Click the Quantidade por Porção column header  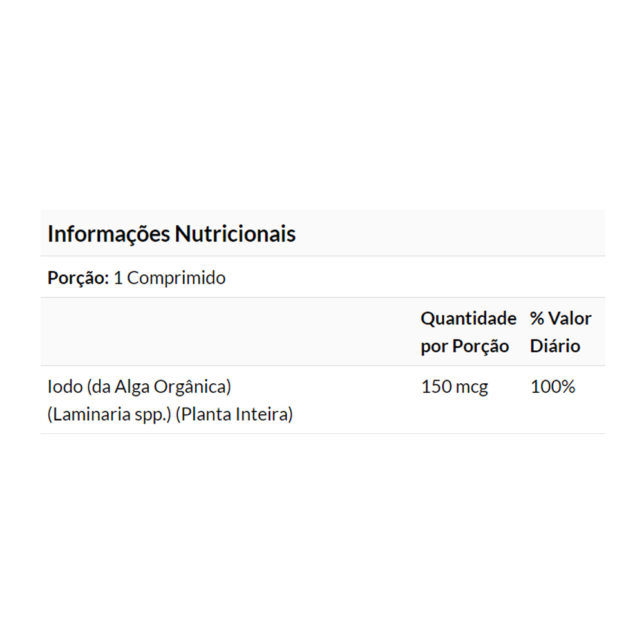[x=468, y=332]
